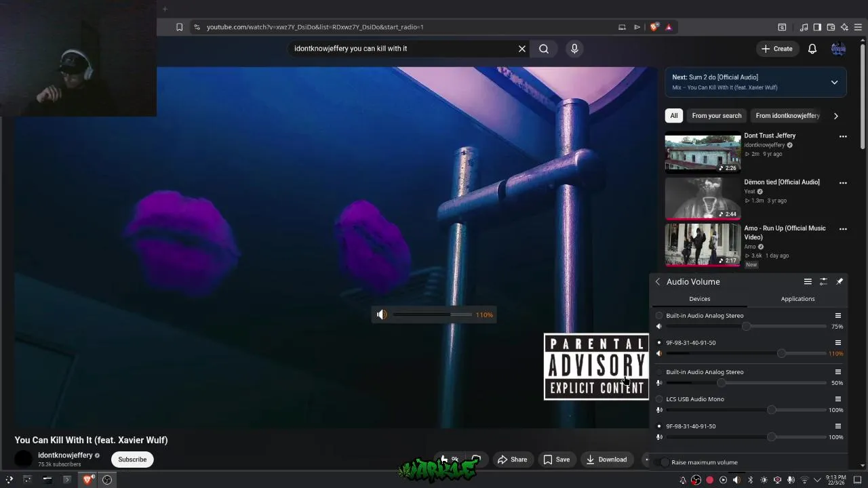Clear the YouTube search box text
Image resolution: width=868 pixels, height=488 pixels.
click(x=522, y=49)
